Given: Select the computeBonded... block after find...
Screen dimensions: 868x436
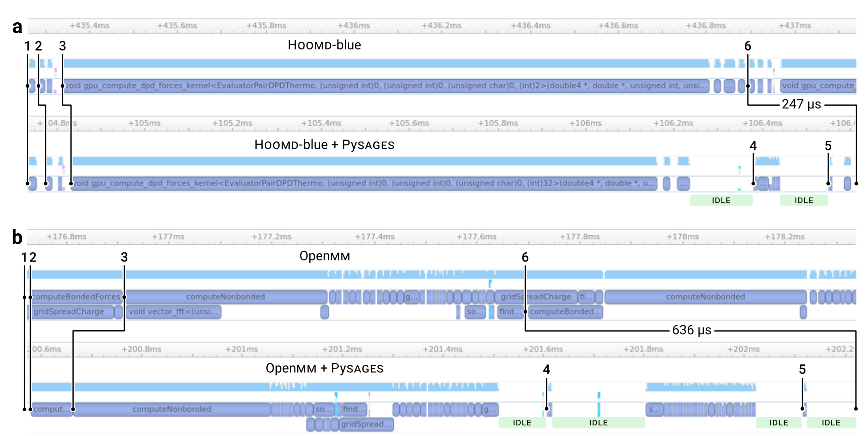Looking at the screenshot, I should 565,312.
